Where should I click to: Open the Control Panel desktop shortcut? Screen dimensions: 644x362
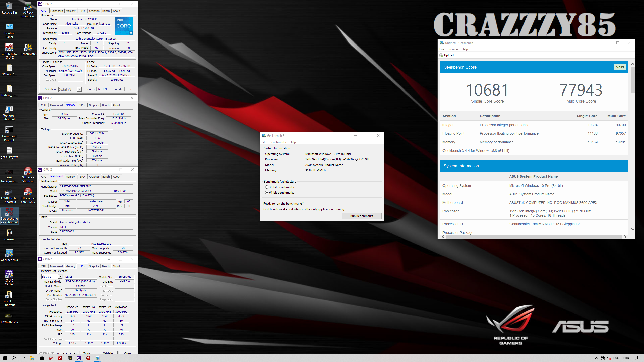pos(9,31)
